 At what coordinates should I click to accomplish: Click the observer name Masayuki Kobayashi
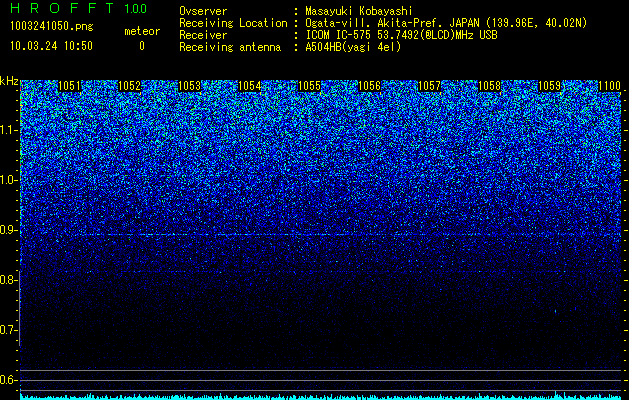click(x=359, y=11)
